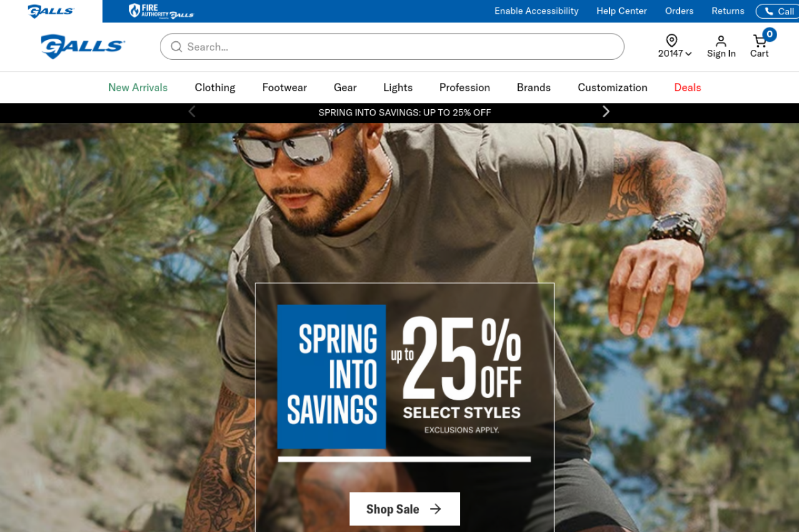Go to the red Deals link
The image size is (799, 532).
click(x=687, y=87)
